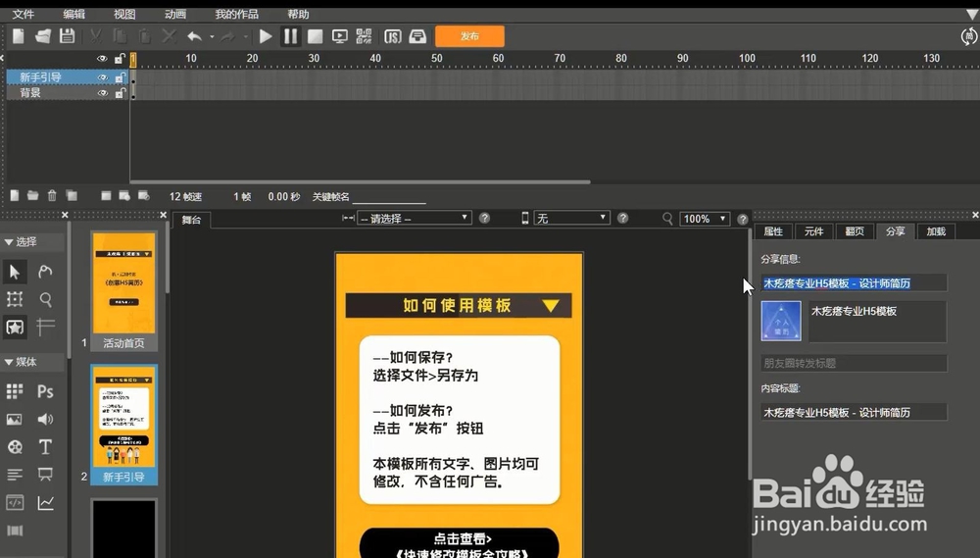Open the 文件 menu

pyautogui.click(x=24, y=14)
